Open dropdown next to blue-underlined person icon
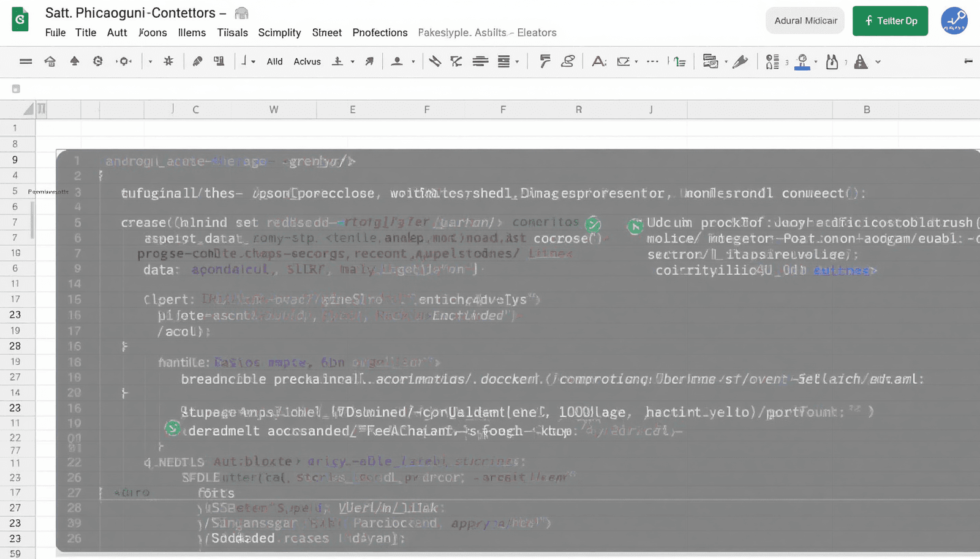This screenshot has width=980, height=559. point(815,62)
